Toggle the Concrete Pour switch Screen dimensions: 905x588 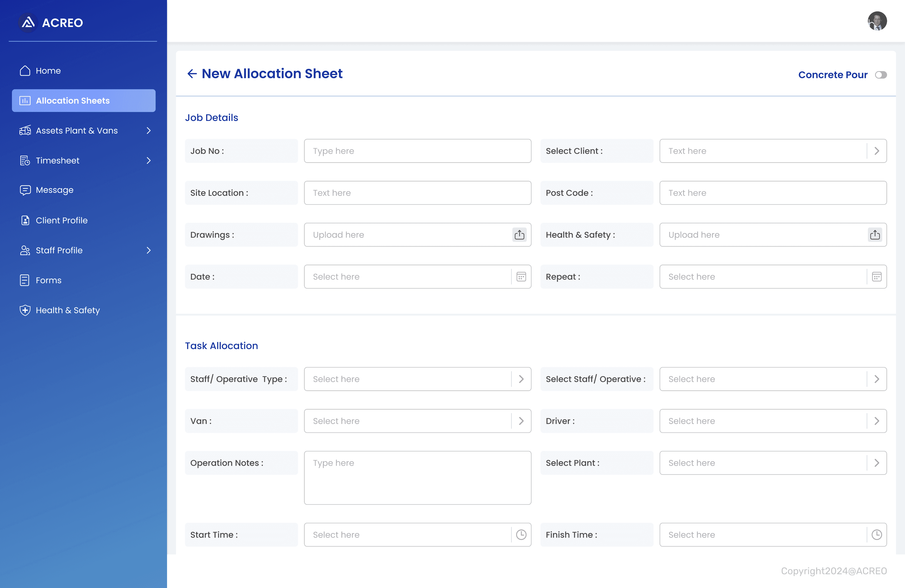click(881, 75)
